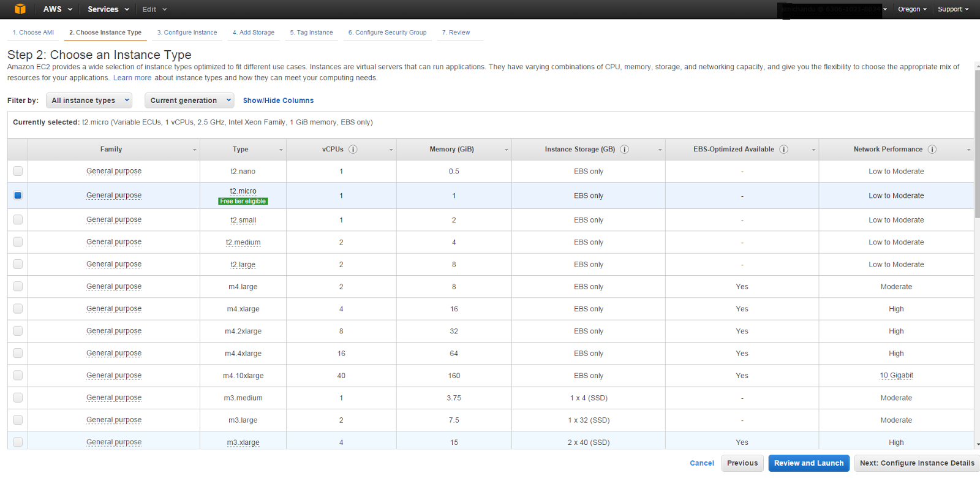The image size is (980, 478).
Task: Click Network Performance info icon
Action: coord(932,150)
